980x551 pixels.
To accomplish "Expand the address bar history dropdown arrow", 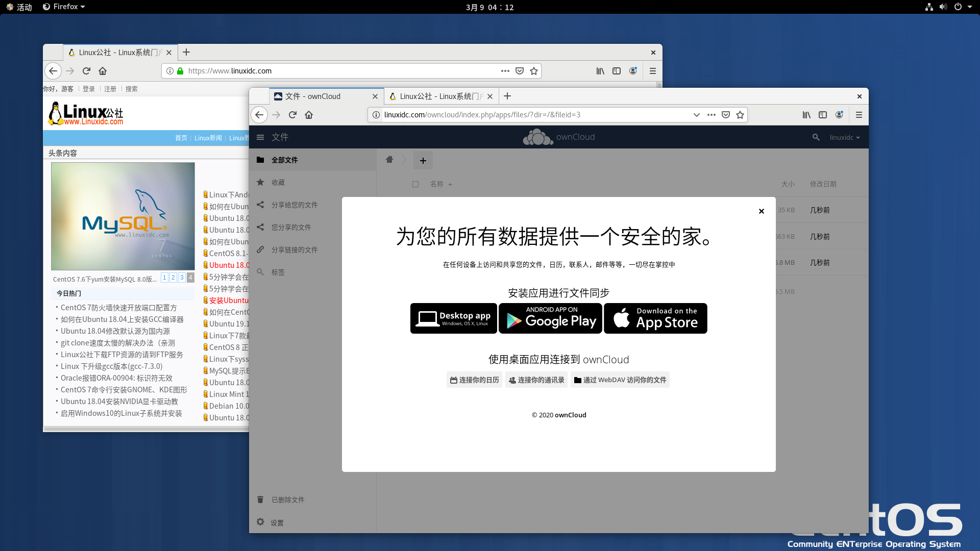I will point(696,115).
